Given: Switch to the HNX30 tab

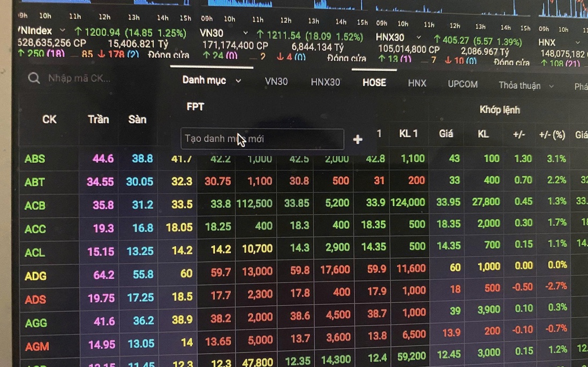Looking at the screenshot, I should tap(325, 82).
